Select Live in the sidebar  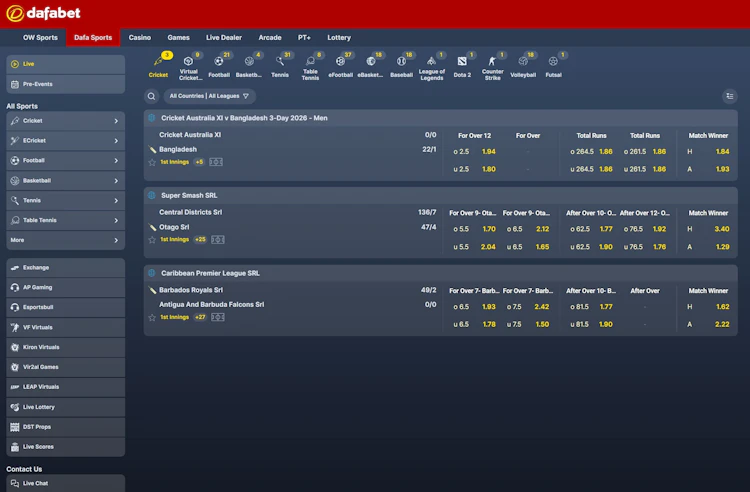click(x=66, y=64)
